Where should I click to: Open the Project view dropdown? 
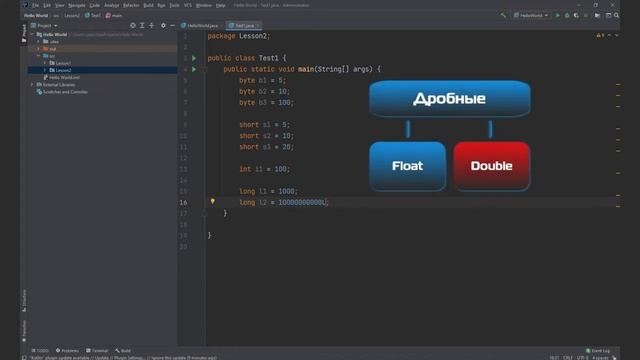click(x=44, y=25)
